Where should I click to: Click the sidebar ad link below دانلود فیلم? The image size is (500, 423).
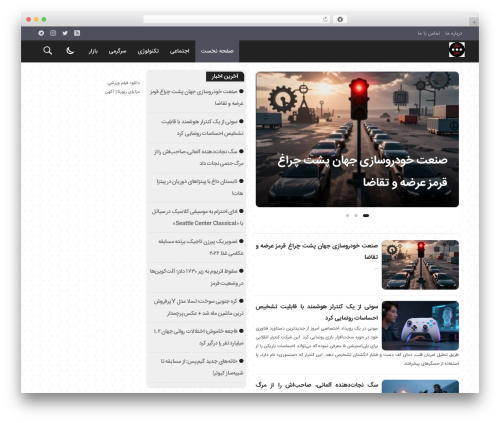(122, 92)
